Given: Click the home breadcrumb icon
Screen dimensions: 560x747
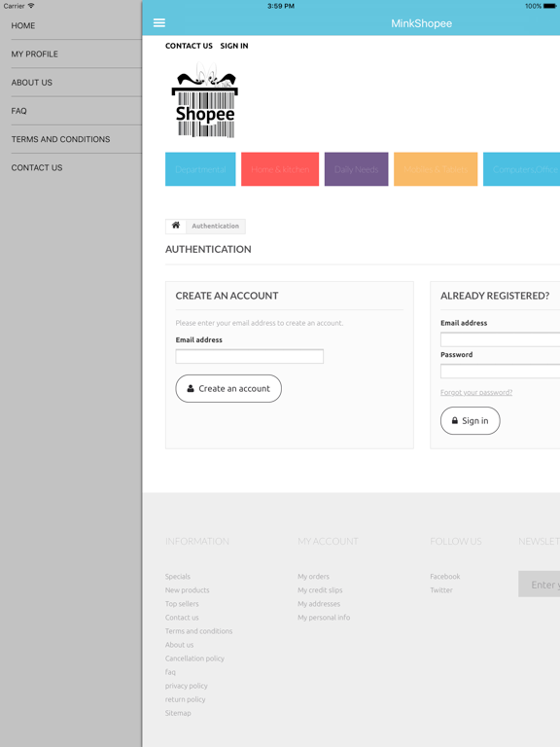Looking at the screenshot, I should click(x=176, y=226).
